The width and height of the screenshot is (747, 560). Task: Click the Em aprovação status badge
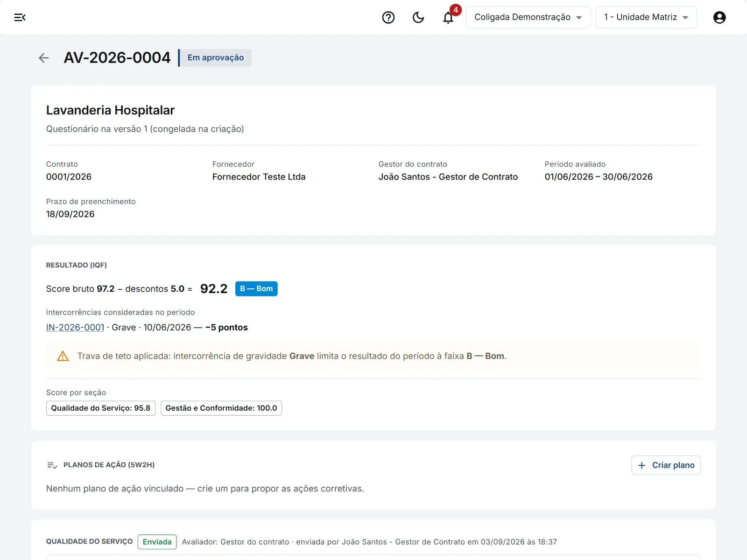216,58
